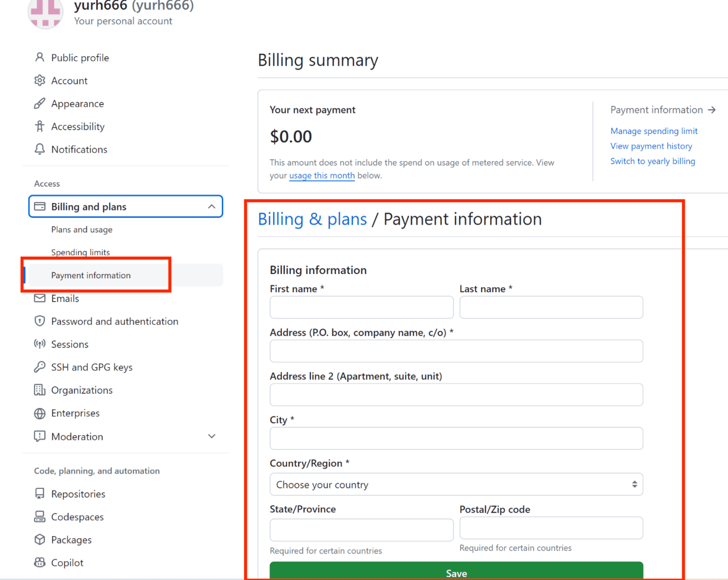Screen dimensions: 728x580
Task: Click the Appearance paintbrush icon
Action: [40, 103]
